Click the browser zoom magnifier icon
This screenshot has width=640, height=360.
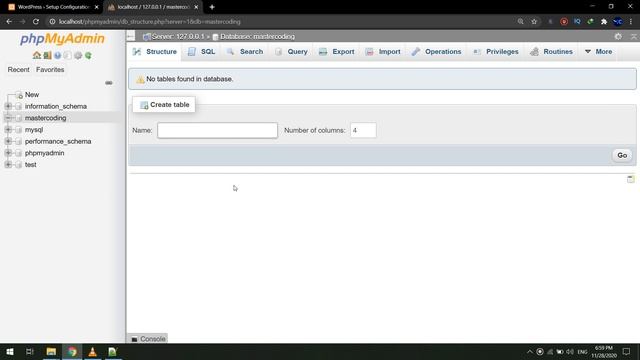click(x=520, y=22)
